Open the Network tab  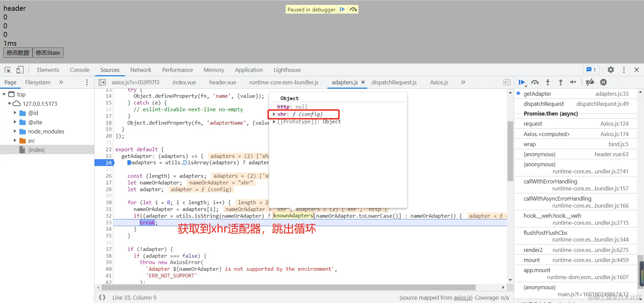(141, 70)
